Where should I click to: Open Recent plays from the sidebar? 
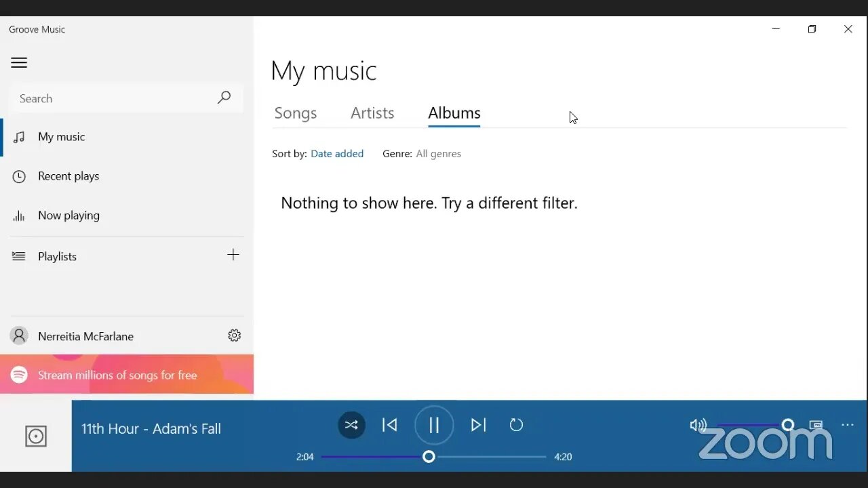[x=127, y=176]
